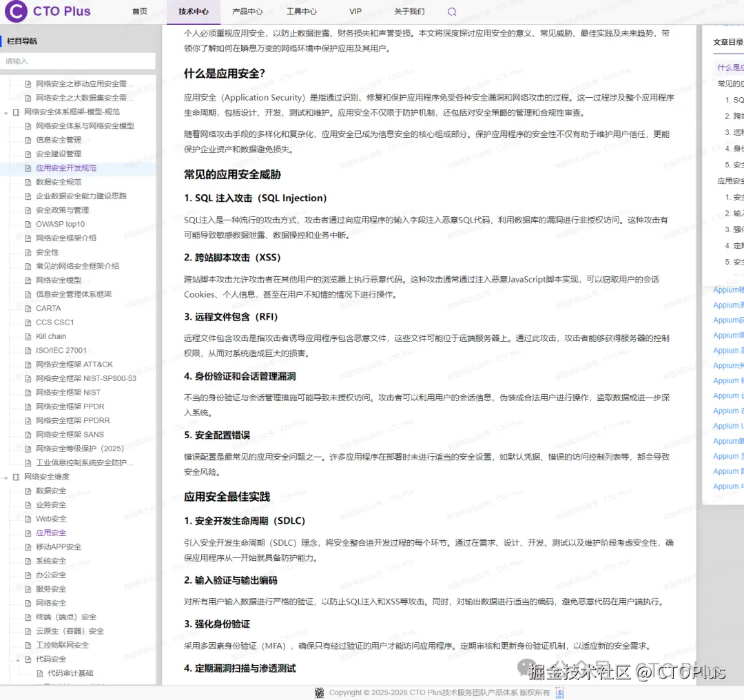This screenshot has height=700, width=744.
Task: Click the badge icon in the copyright footer
Action: point(320,692)
